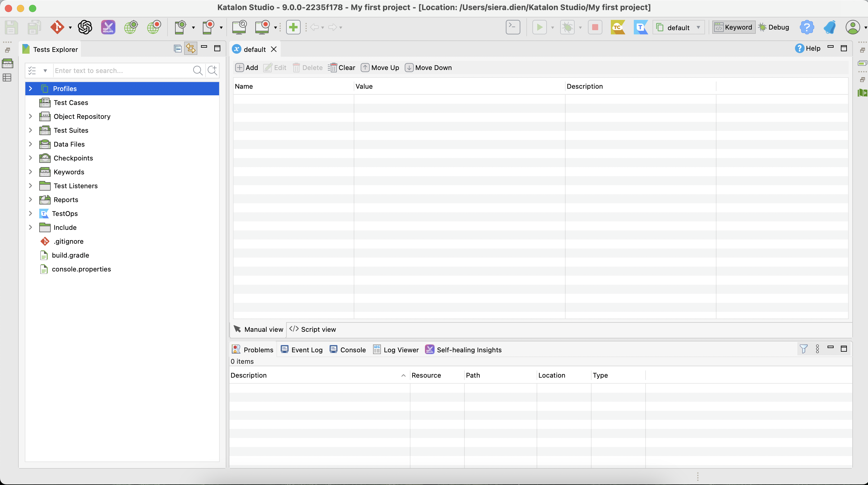Click Collapse All in Tests Explorer
868x485 pixels.
pyautogui.click(x=177, y=49)
